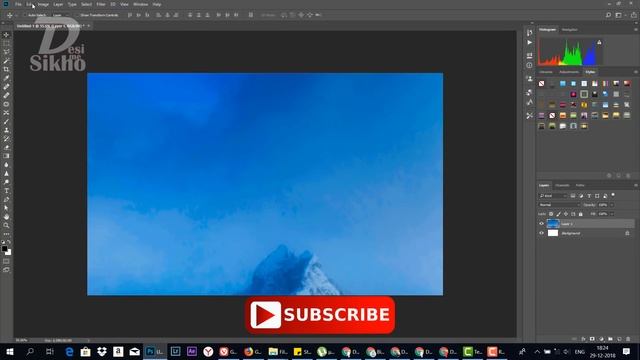Open Windows Start menu
Screen dimensions: 640x360
[x=10, y=351]
